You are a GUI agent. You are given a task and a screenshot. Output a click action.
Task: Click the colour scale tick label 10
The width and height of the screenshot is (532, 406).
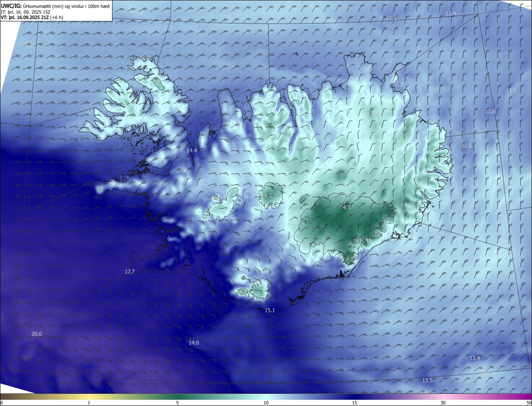pyautogui.click(x=266, y=403)
